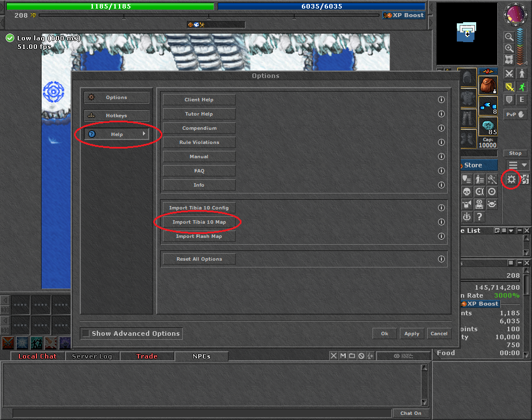Enable Show Advanced Options checkbox
532x420 pixels.
click(85, 333)
